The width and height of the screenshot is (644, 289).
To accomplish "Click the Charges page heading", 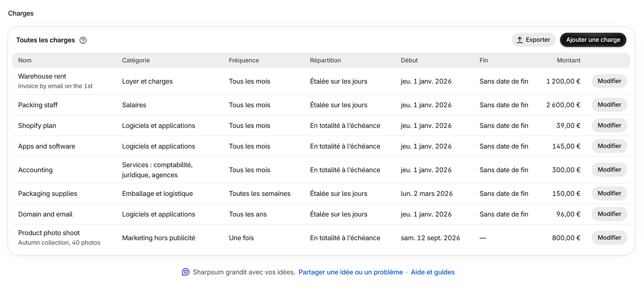I will pos(21,14).
